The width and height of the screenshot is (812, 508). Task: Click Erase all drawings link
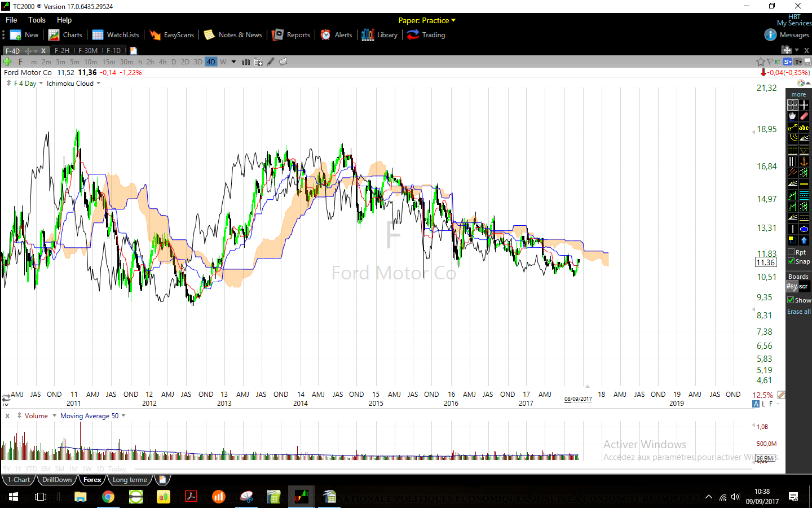pos(799,312)
